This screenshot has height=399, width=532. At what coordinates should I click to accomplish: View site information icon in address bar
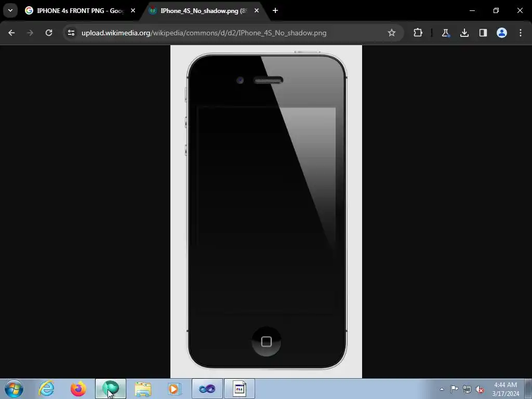click(71, 33)
